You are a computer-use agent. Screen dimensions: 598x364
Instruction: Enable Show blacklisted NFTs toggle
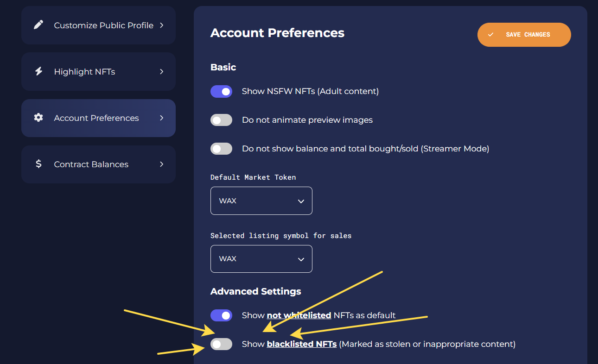[221, 345]
